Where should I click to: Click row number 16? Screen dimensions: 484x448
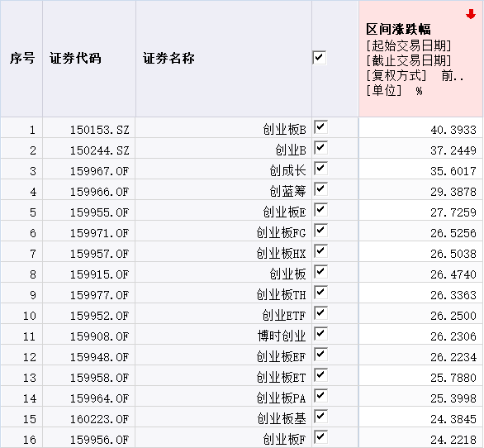point(30,440)
